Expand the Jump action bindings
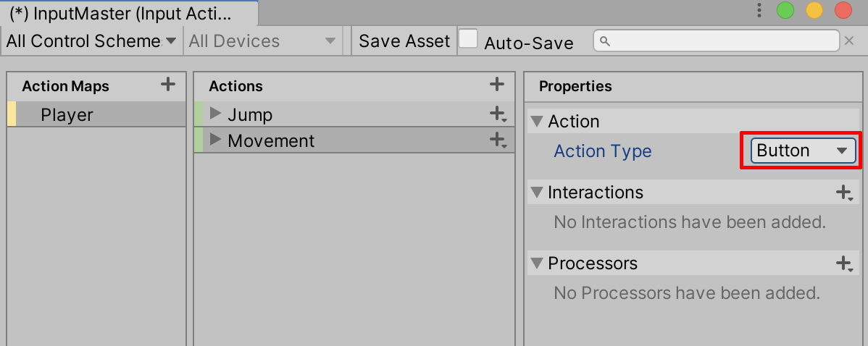The image size is (868, 346). pos(215,114)
